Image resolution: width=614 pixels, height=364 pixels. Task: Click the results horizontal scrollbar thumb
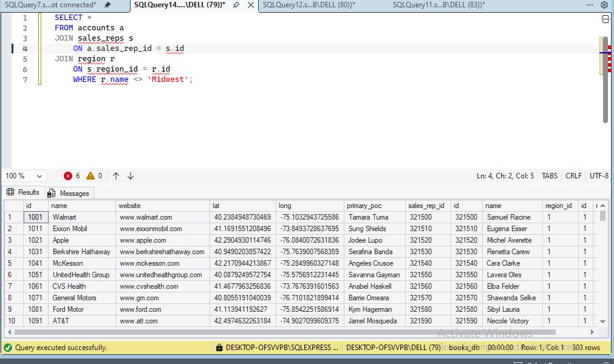click(285, 332)
